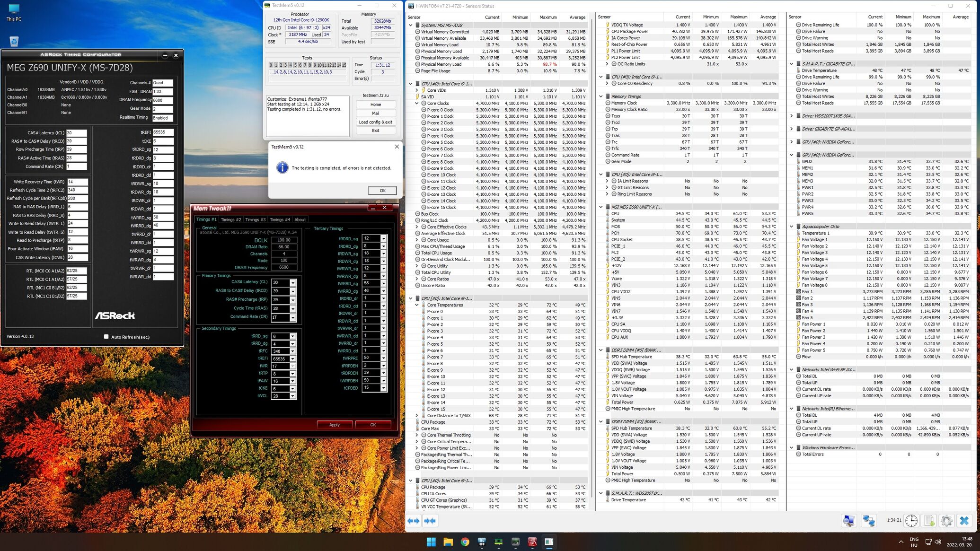Viewport: 980px width, 551px height.
Task: Click HWiNFO shrink-layout arrows icon
Action: click(430, 521)
